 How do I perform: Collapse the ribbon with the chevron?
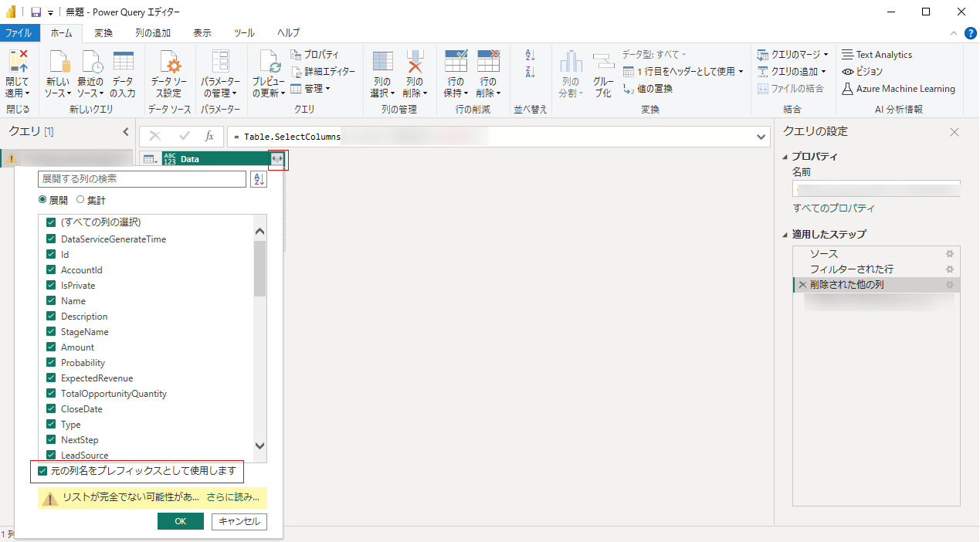point(954,33)
